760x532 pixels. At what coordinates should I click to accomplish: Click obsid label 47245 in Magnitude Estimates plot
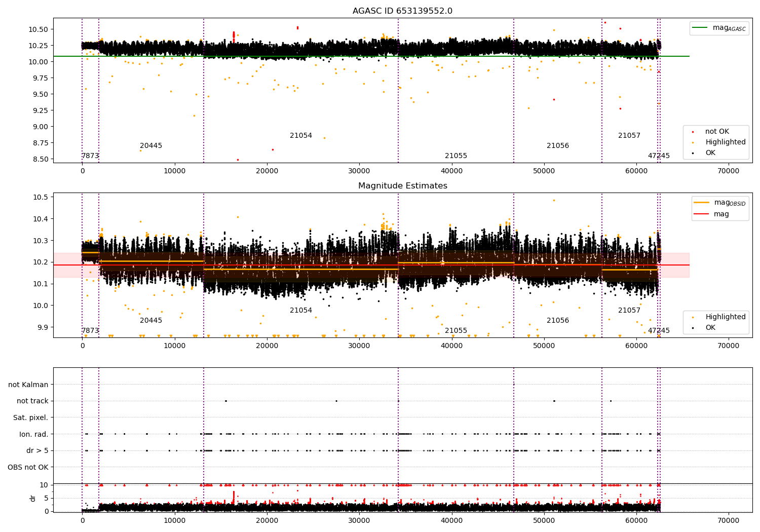[659, 331]
